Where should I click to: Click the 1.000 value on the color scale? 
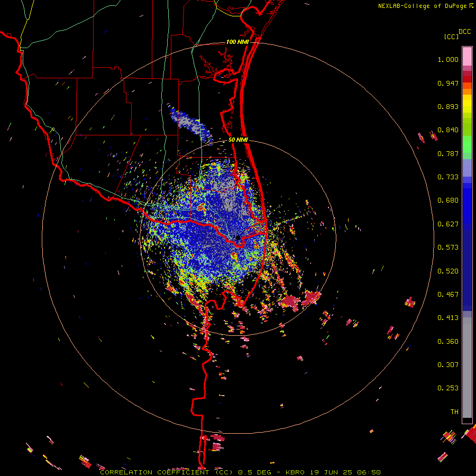(448, 59)
